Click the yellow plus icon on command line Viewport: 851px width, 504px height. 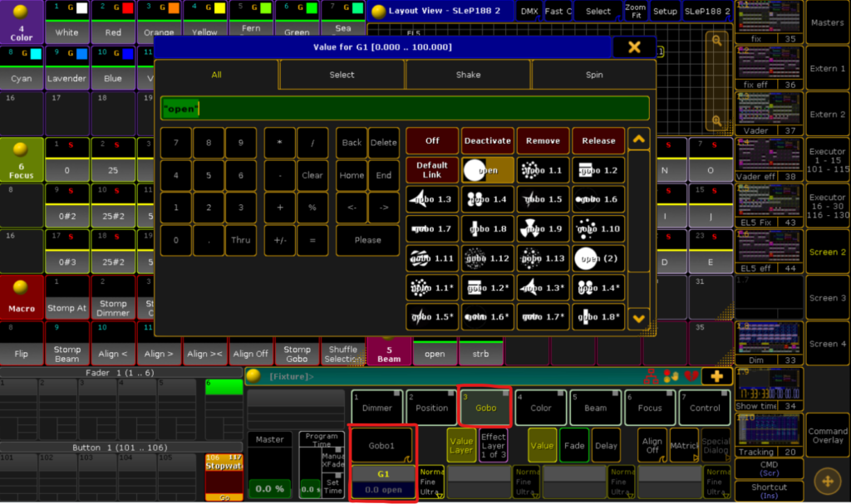tap(716, 376)
